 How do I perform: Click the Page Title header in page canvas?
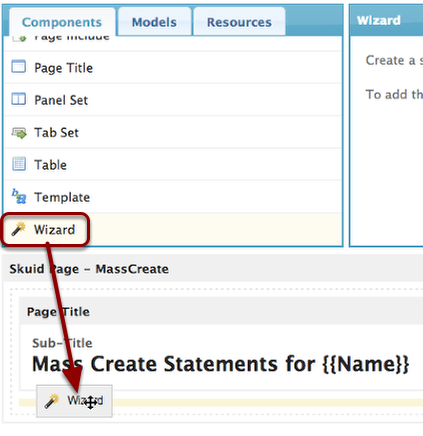point(58,312)
